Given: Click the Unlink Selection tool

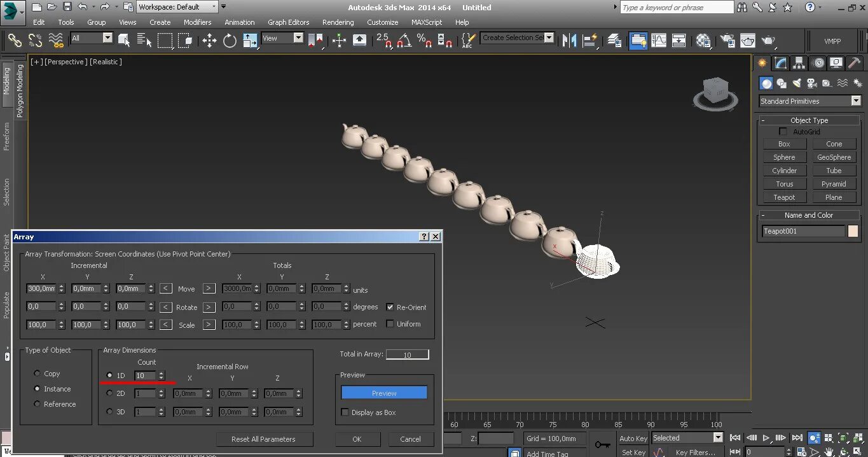Looking at the screenshot, I should click(x=35, y=40).
